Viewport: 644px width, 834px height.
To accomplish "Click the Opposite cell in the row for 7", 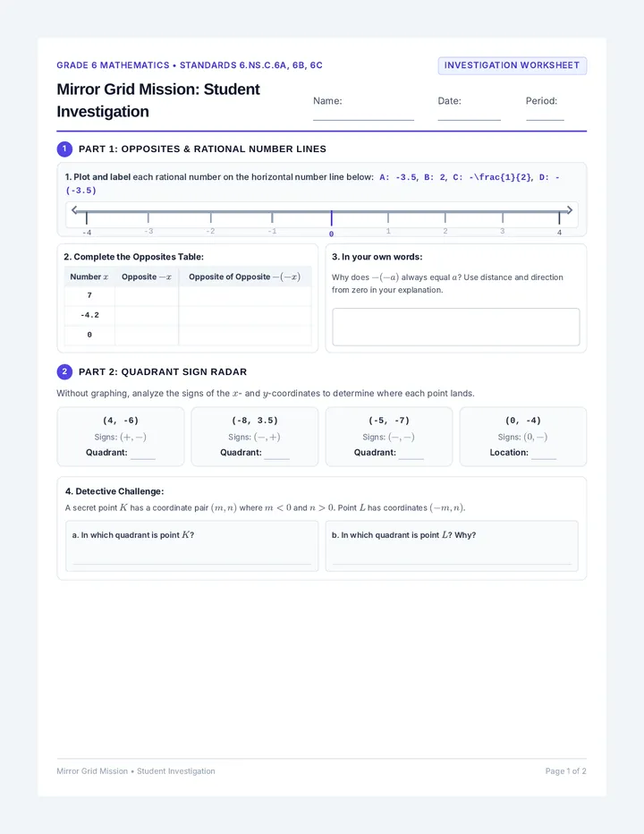I will [147, 295].
